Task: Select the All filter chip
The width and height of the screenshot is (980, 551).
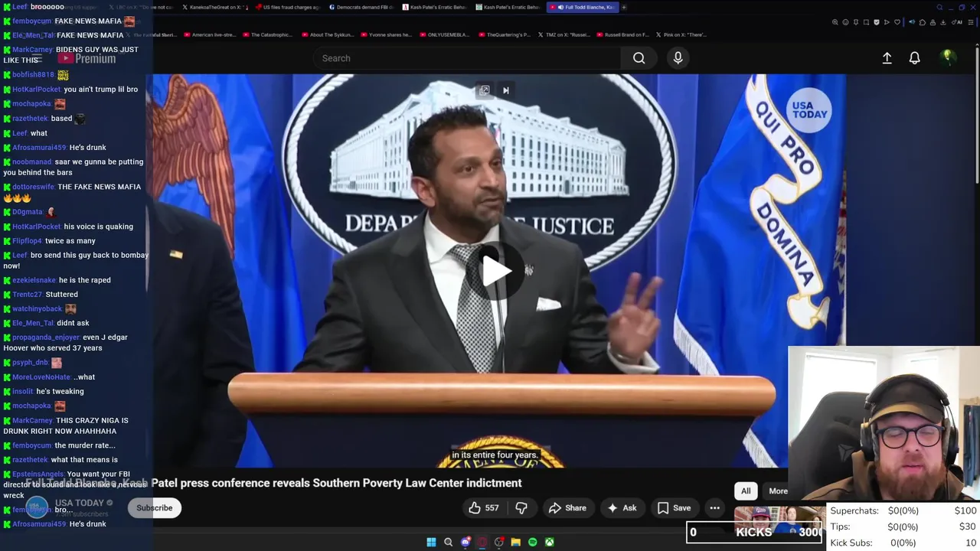Action: coord(746,491)
